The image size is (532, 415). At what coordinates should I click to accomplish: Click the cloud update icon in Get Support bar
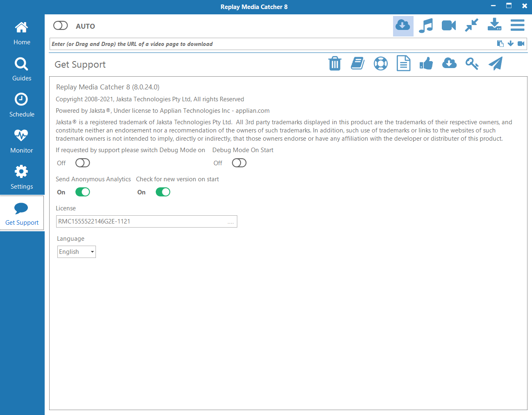449,63
